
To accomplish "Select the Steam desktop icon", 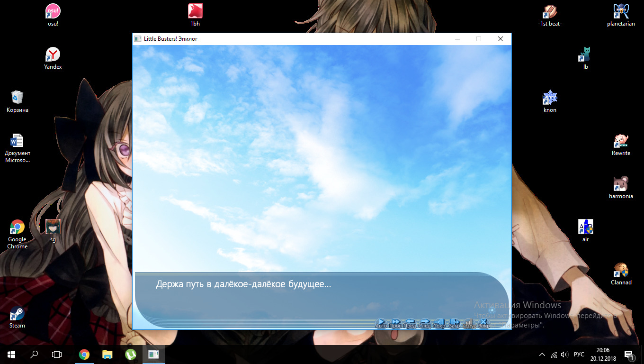I will [x=17, y=317].
